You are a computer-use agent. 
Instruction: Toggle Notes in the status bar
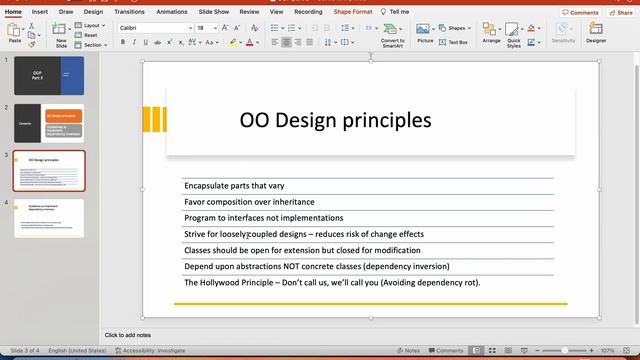(x=408, y=350)
